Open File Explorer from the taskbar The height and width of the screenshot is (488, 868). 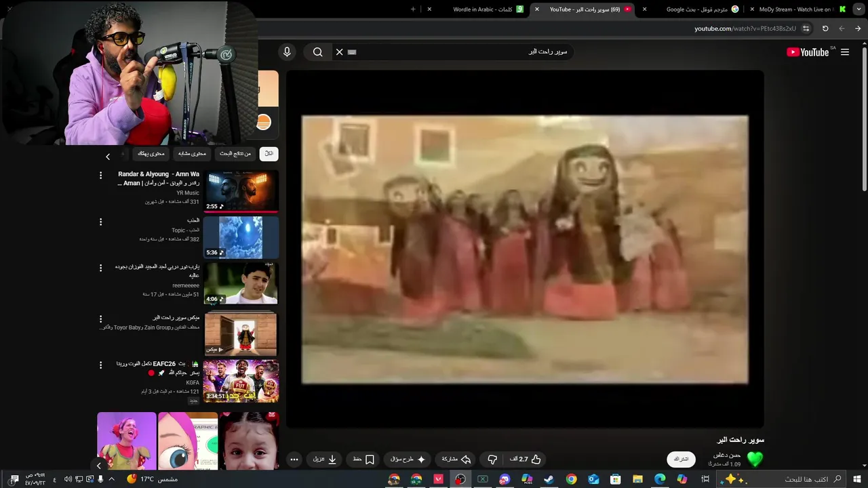pyautogui.click(x=637, y=479)
